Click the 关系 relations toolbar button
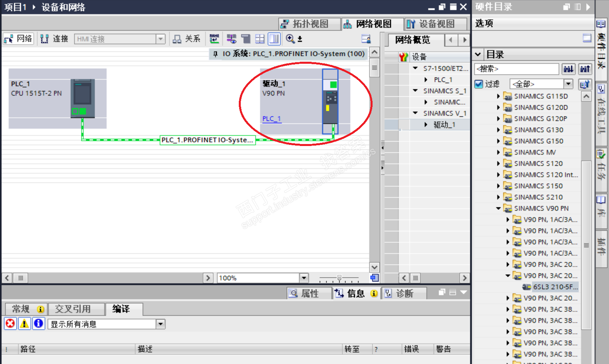609x364 pixels. [x=187, y=39]
